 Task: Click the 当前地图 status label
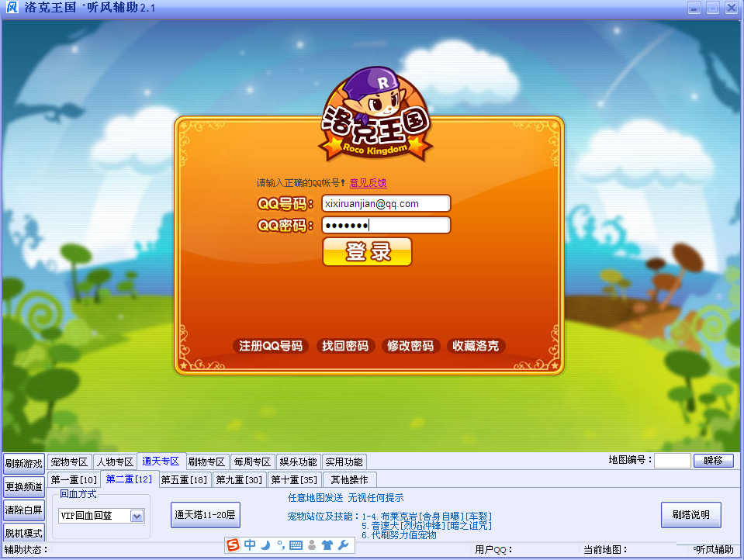[x=605, y=550]
